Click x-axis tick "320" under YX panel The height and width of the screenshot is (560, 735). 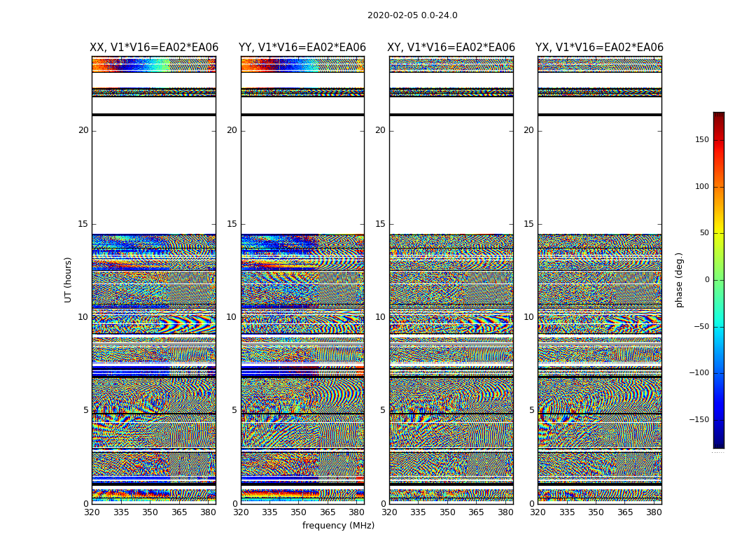[538, 512]
